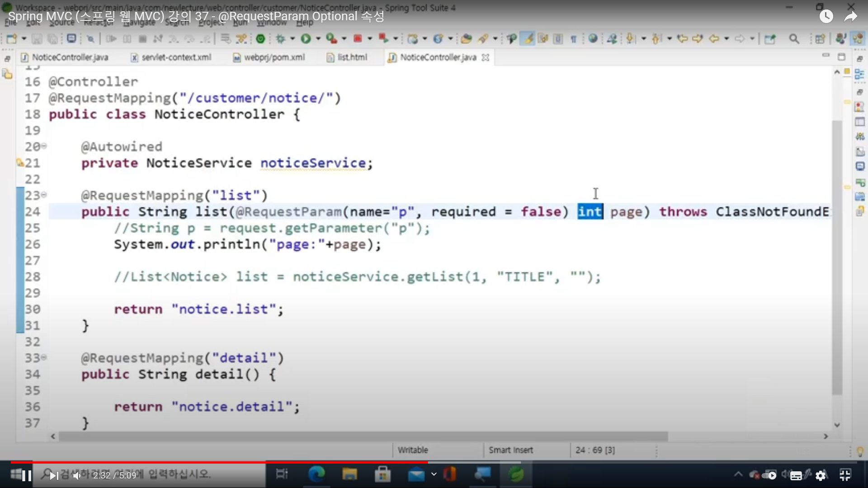Click the Disconnect debug icon
The width and height of the screenshot is (868, 488).
coord(157,39)
